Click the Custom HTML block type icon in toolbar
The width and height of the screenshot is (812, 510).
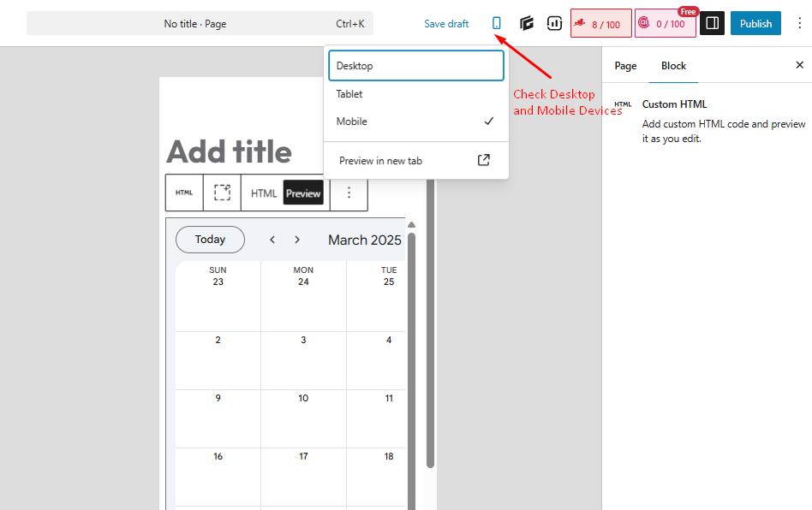[184, 193]
